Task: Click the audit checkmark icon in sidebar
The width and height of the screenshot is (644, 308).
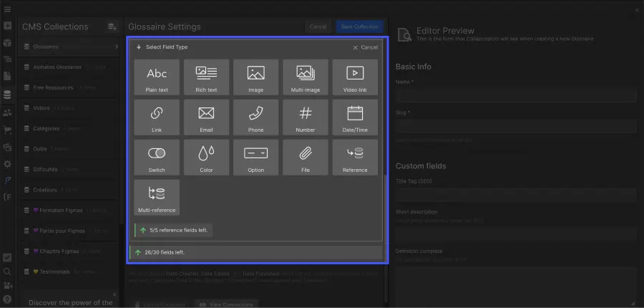Action: [x=7, y=258]
